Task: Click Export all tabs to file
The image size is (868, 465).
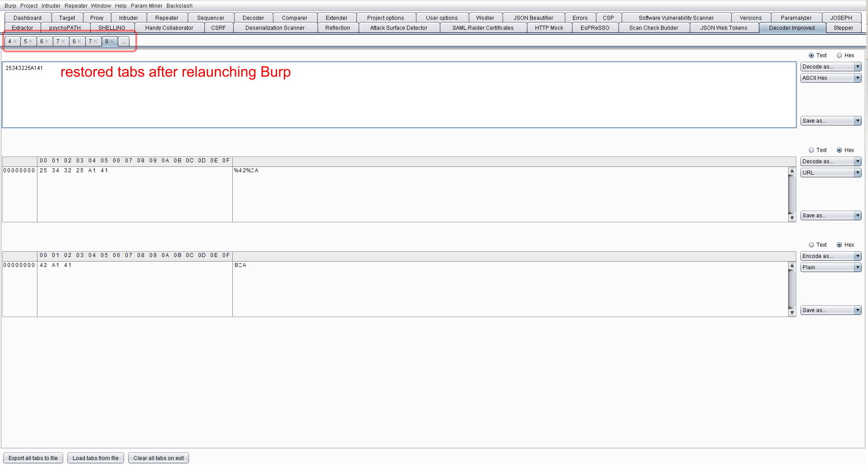Action: [33, 458]
